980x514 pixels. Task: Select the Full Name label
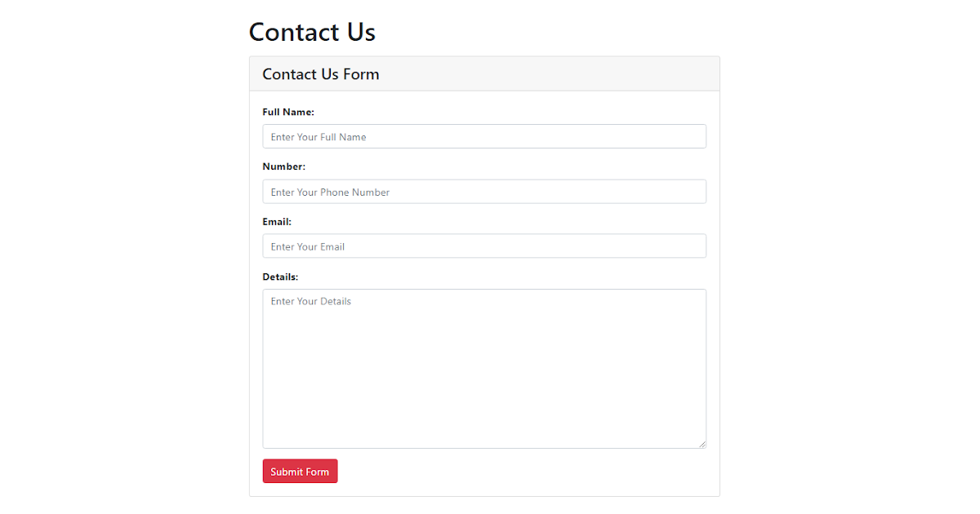(x=288, y=112)
